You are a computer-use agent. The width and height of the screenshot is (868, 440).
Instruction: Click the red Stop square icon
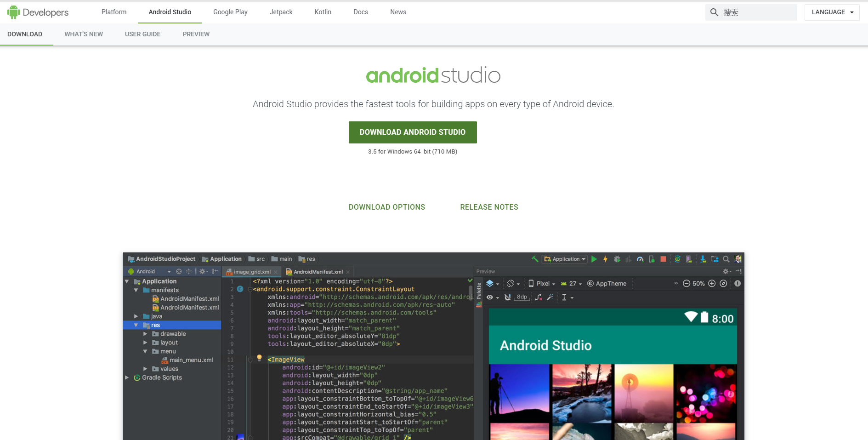pyautogui.click(x=663, y=259)
